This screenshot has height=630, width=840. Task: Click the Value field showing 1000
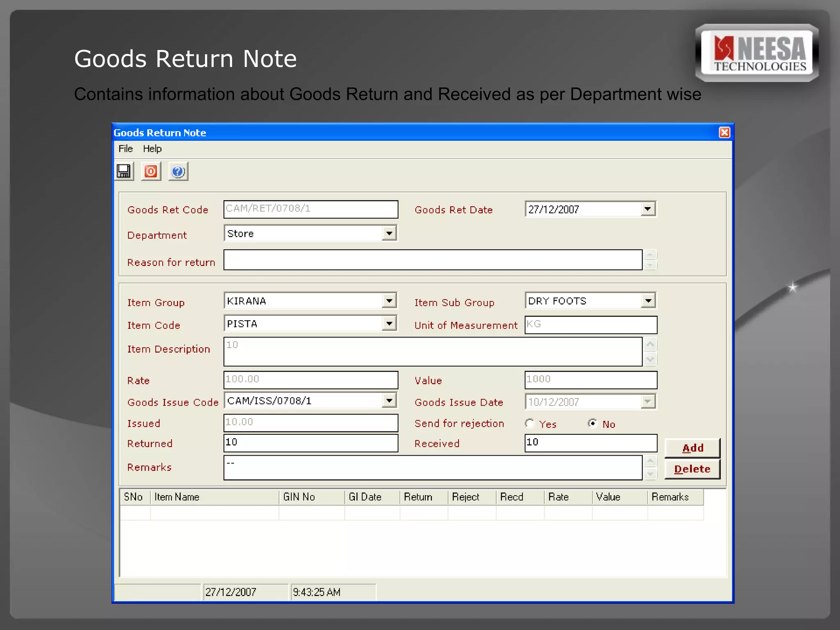[x=591, y=380]
